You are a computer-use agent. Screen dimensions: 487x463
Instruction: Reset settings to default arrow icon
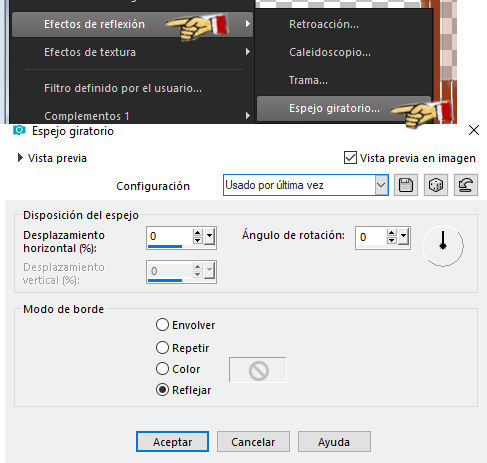click(466, 185)
